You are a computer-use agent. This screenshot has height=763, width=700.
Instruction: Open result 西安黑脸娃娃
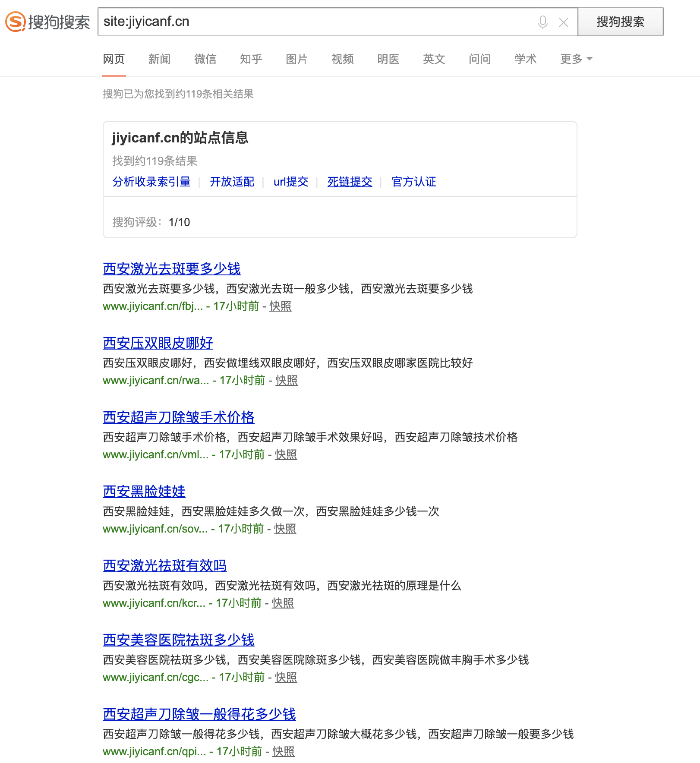click(x=144, y=492)
